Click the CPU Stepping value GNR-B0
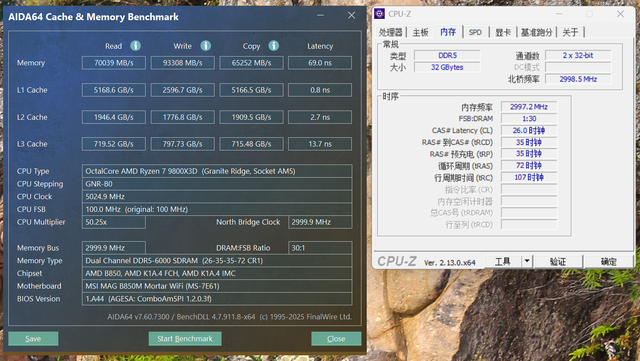The height and width of the screenshot is (361, 640). pyautogui.click(x=217, y=184)
